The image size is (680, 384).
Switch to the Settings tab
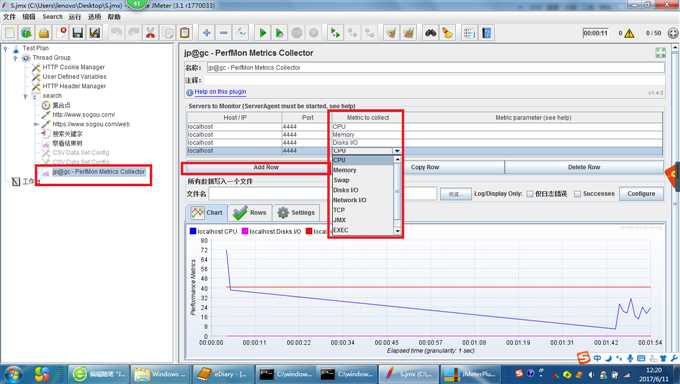[297, 213]
